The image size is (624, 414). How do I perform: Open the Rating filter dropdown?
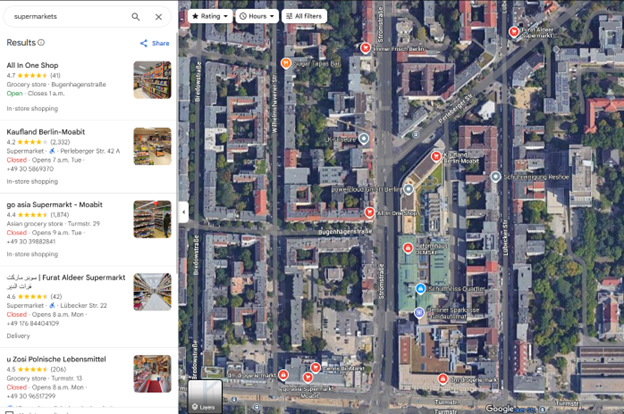210,16
